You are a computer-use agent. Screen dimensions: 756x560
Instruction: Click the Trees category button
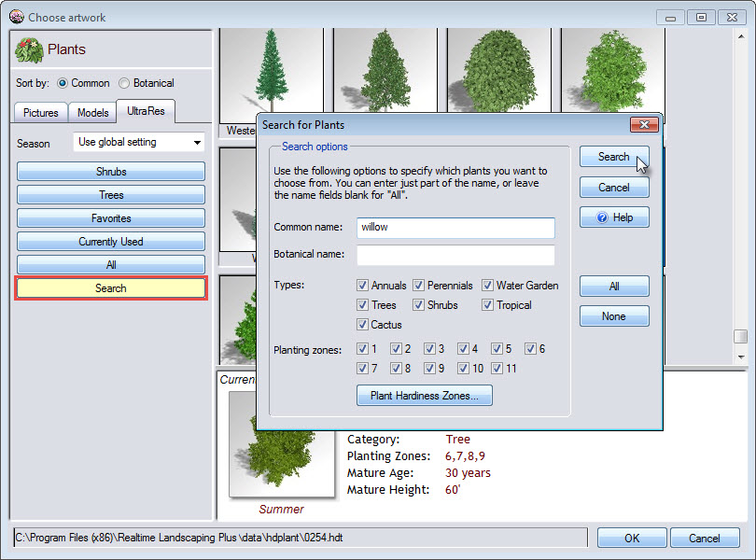click(x=111, y=195)
